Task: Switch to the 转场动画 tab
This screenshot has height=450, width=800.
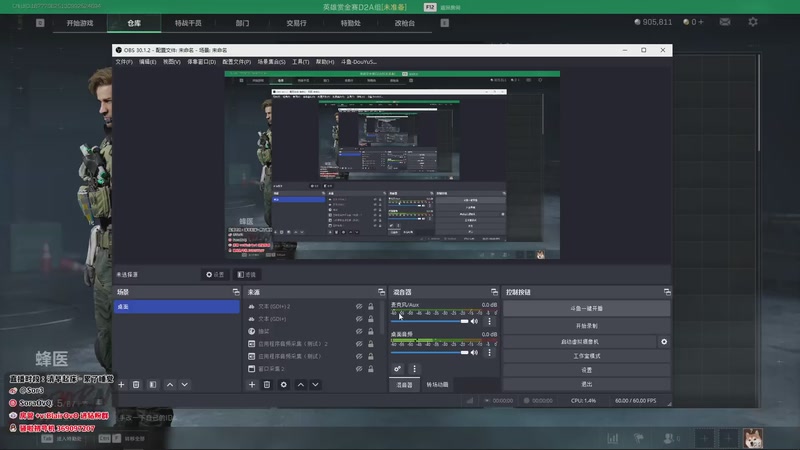Action: (x=437, y=385)
